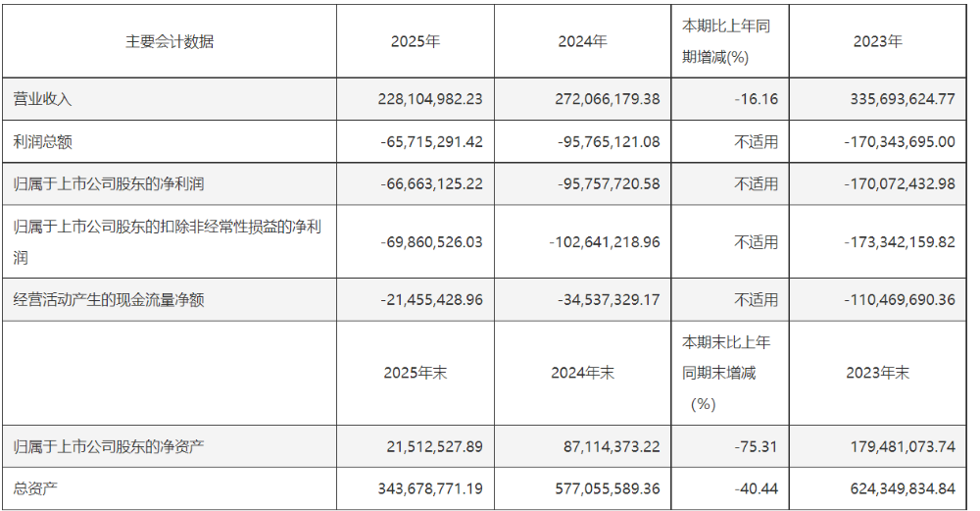
Task: Select 归属于上市公司股东的净利润 row label
Action: pos(109,183)
